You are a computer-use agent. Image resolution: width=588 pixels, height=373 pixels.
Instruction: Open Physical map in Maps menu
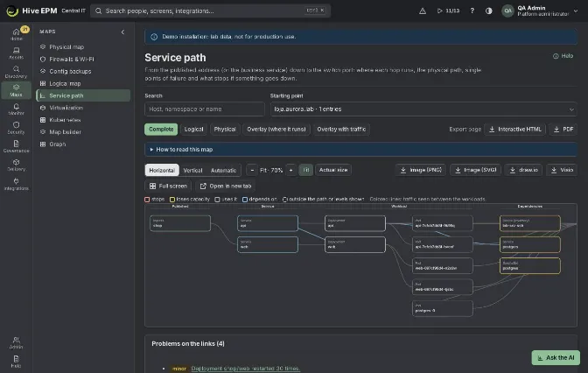click(x=83, y=47)
